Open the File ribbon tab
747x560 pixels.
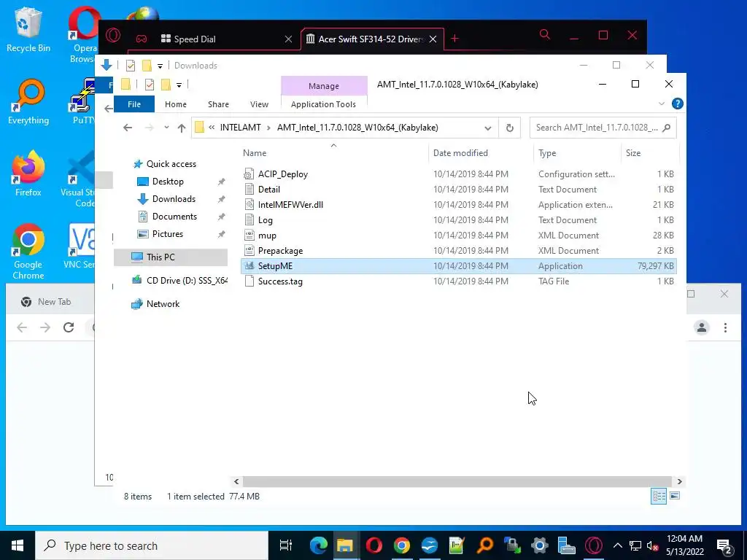(134, 104)
